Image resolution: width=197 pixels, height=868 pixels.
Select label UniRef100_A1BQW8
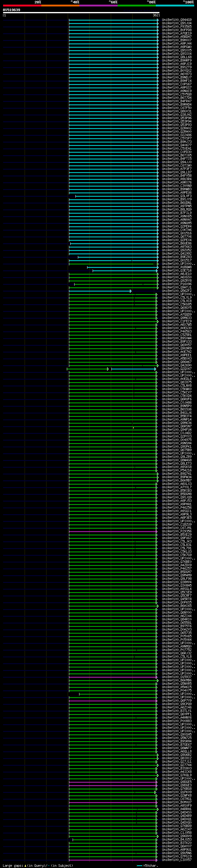tap(177, 267)
